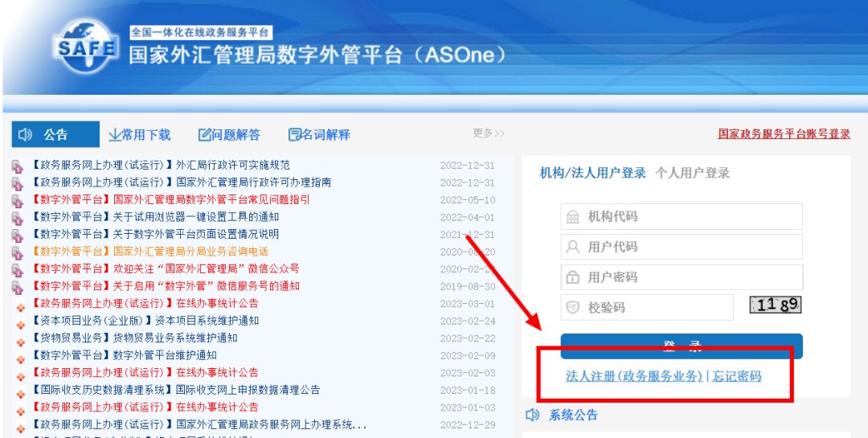The width and height of the screenshot is (868, 438).
Task: Open 货物贸易业务系统维护通知 announcement
Action: (134, 338)
